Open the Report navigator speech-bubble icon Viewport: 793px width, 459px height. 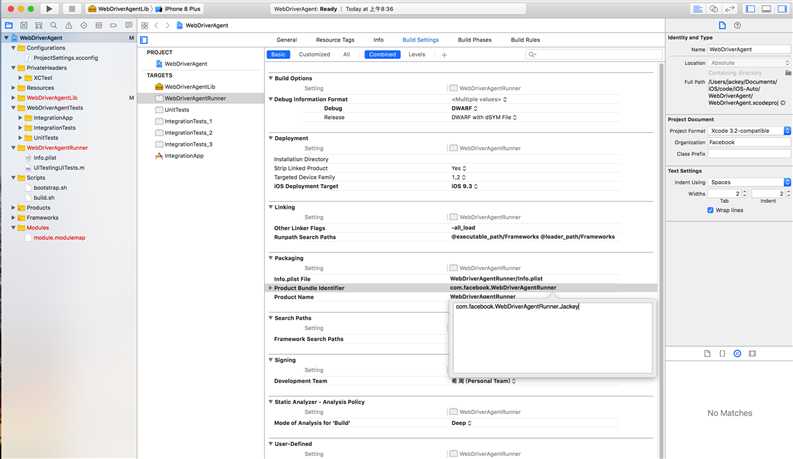(128, 25)
